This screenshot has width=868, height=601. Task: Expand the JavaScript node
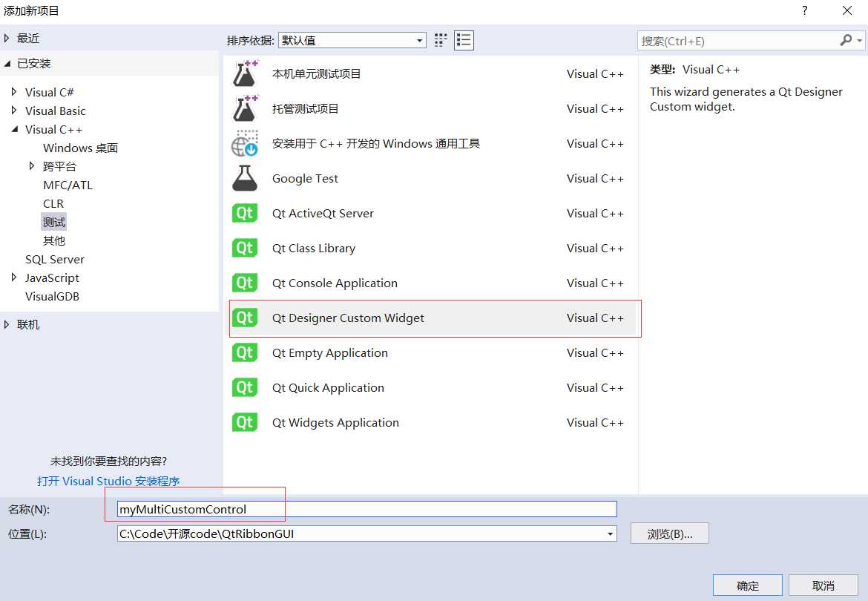(14, 277)
